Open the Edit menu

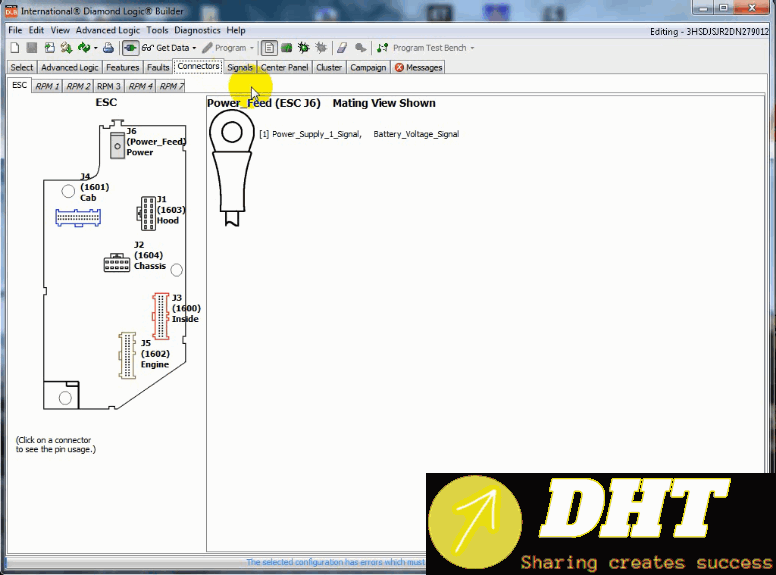tap(36, 30)
